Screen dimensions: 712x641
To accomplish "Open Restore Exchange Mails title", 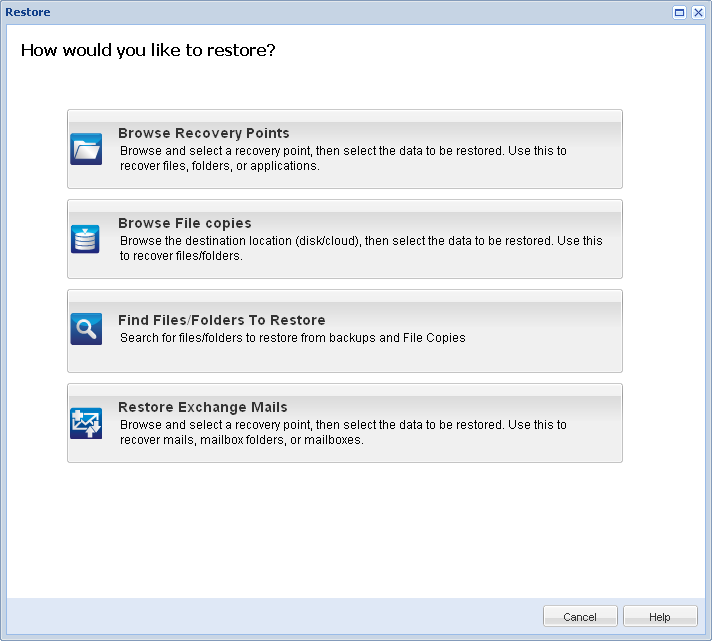I will [x=203, y=407].
